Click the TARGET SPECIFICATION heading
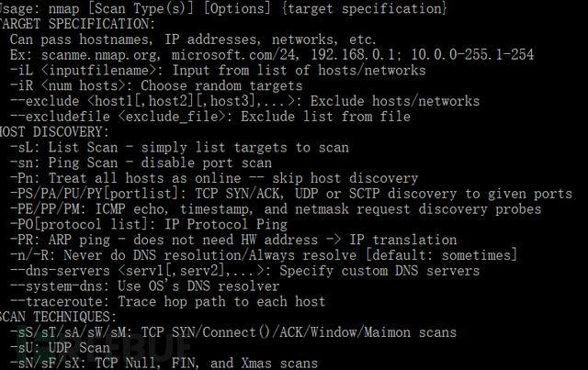Viewport: 588px width, 370px height. (x=77, y=24)
